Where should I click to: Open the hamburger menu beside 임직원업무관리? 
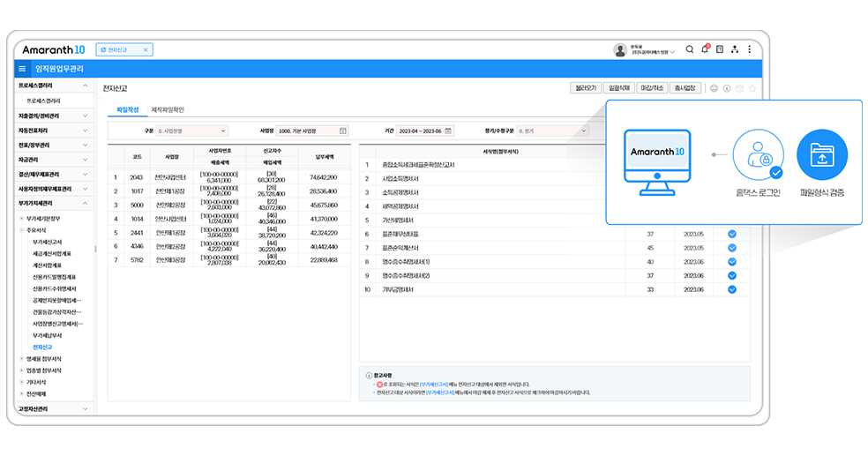(22, 69)
